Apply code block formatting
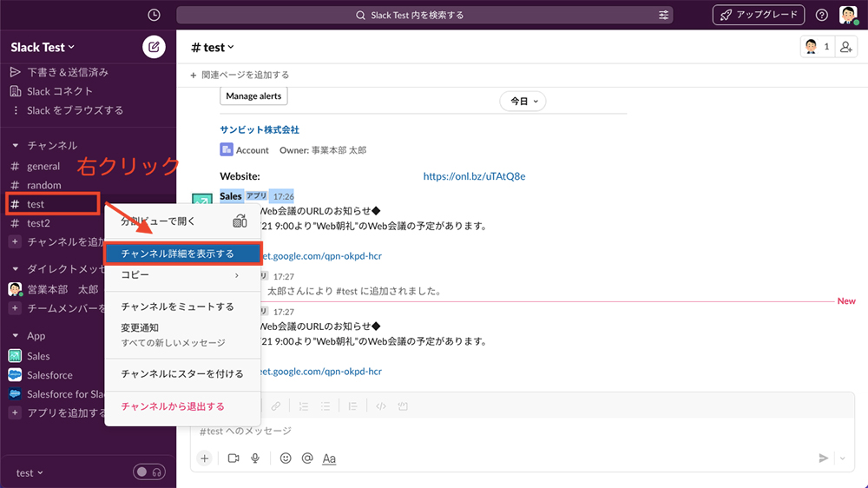 [x=403, y=406]
